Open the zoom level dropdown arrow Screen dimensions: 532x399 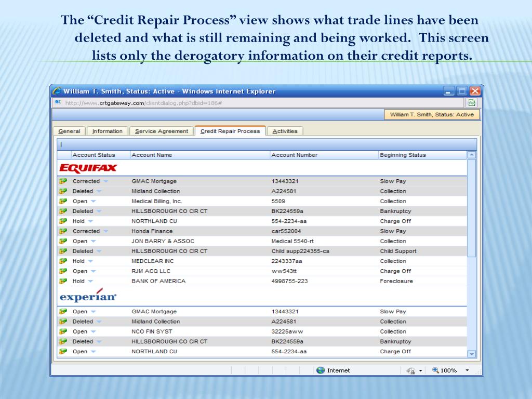[x=467, y=370]
